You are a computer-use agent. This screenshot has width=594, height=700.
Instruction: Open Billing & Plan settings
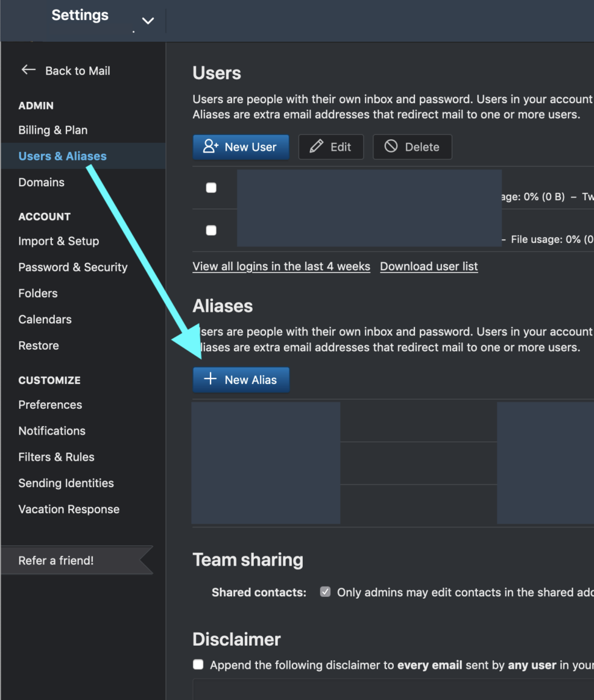pos(53,130)
